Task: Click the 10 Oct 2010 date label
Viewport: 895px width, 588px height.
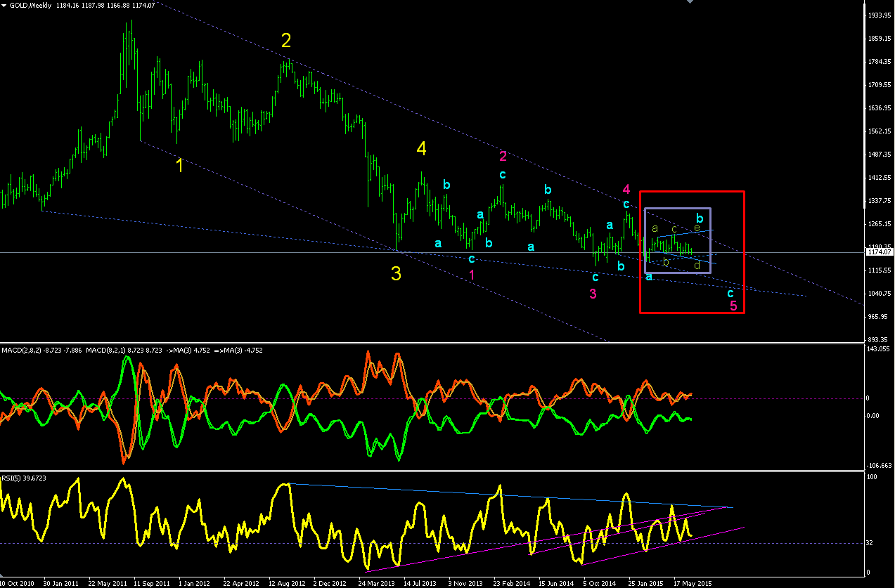Action: click(x=18, y=583)
